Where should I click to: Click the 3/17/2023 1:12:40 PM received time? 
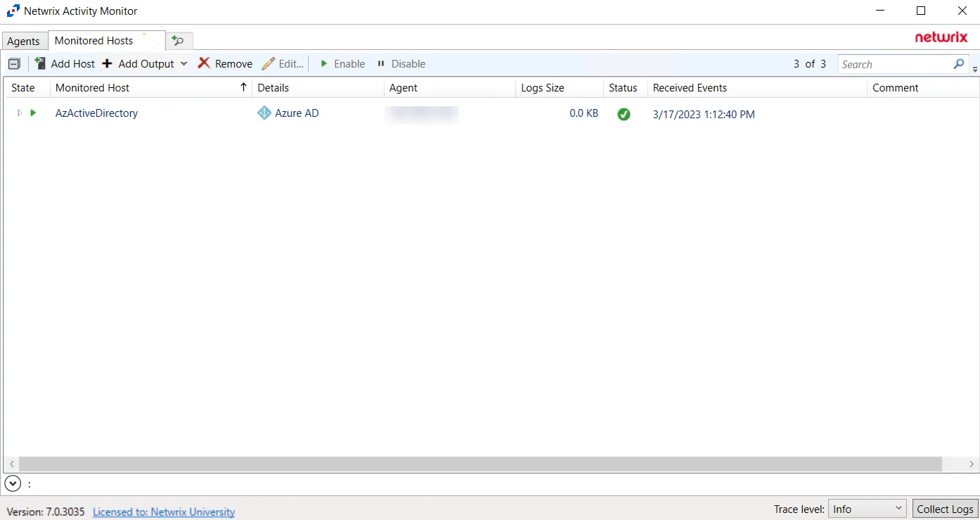[704, 114]
